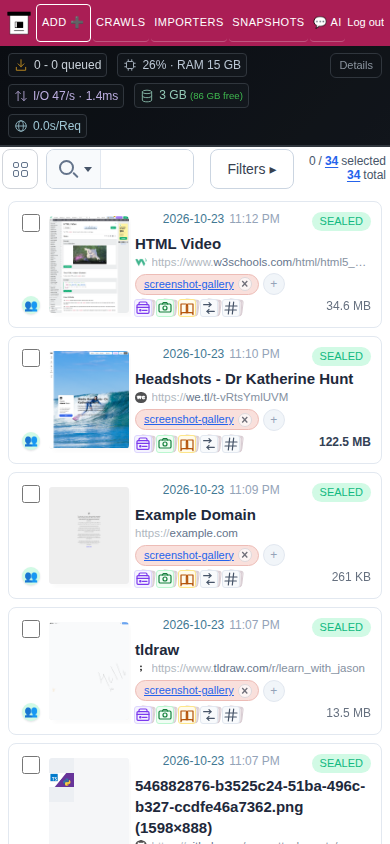
Task: Open the AI chat item
Action: coord(327,22)
